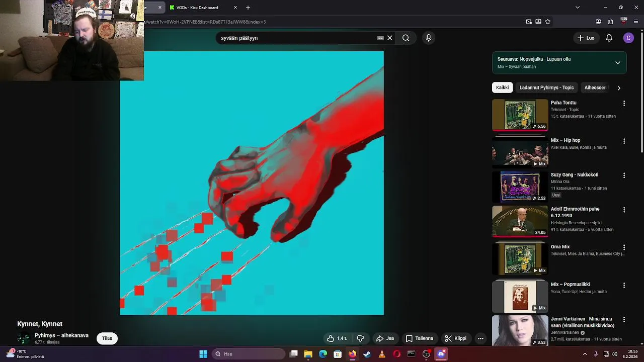644x362 pixels.
Task: Open the Oma Mix title
Action: pyautogui.click(x=560, y=247)
